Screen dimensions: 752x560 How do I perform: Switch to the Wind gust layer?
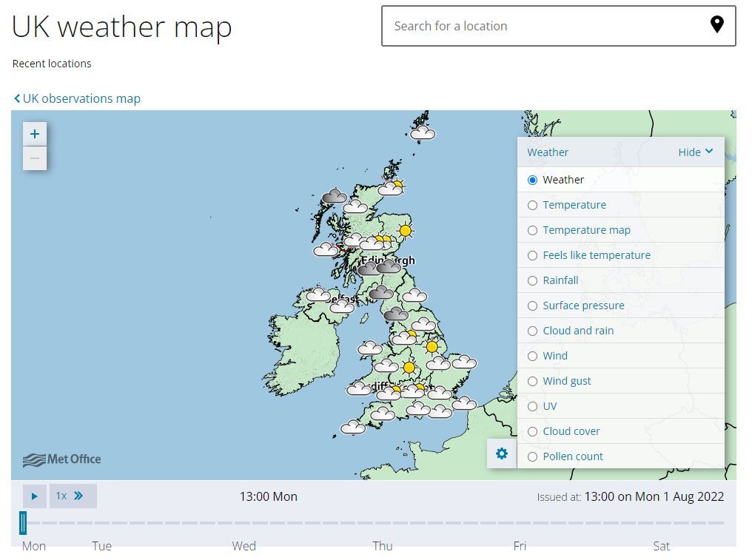click(532, 381)
